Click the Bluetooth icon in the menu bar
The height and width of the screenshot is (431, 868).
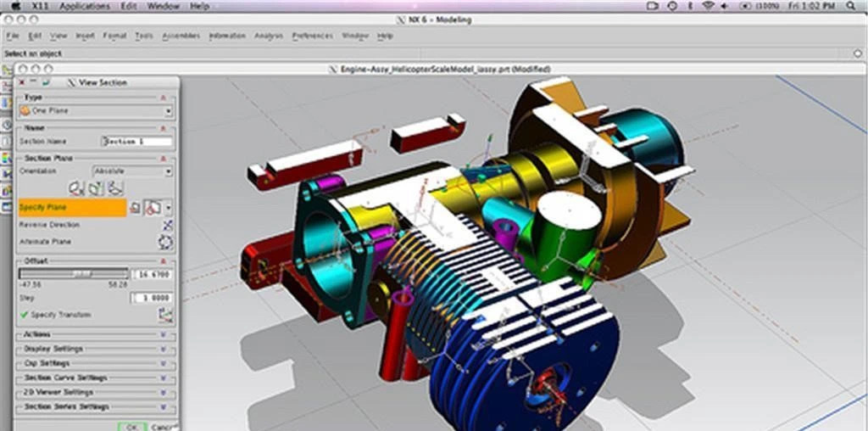click(690, 6)
